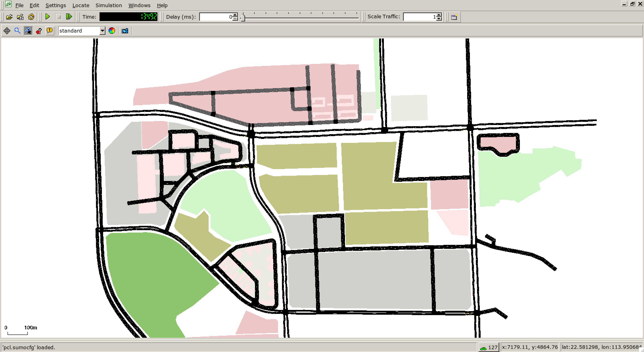Perform a single simulation step

tap(69, 17)
